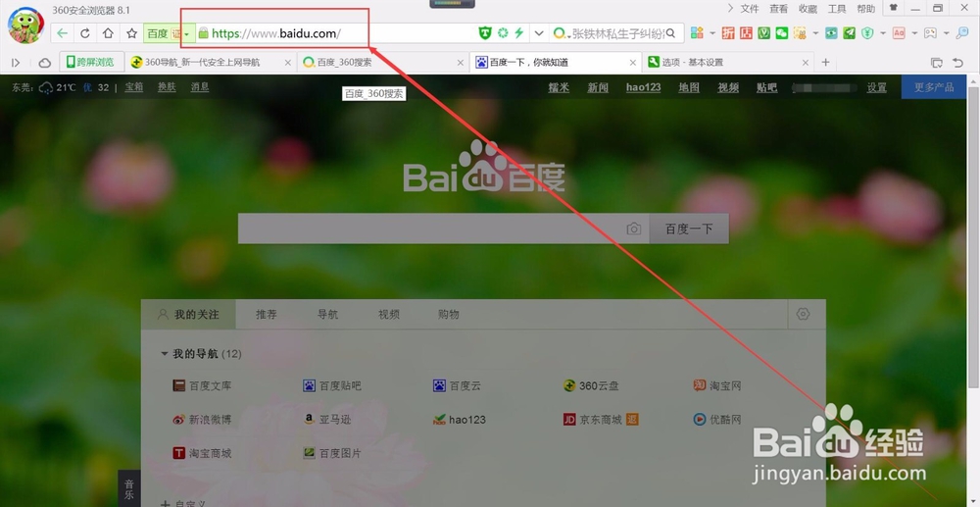Click the 跨屏浏览 button
The width and height of the screenshot is (980, 507).
point(91,62)
